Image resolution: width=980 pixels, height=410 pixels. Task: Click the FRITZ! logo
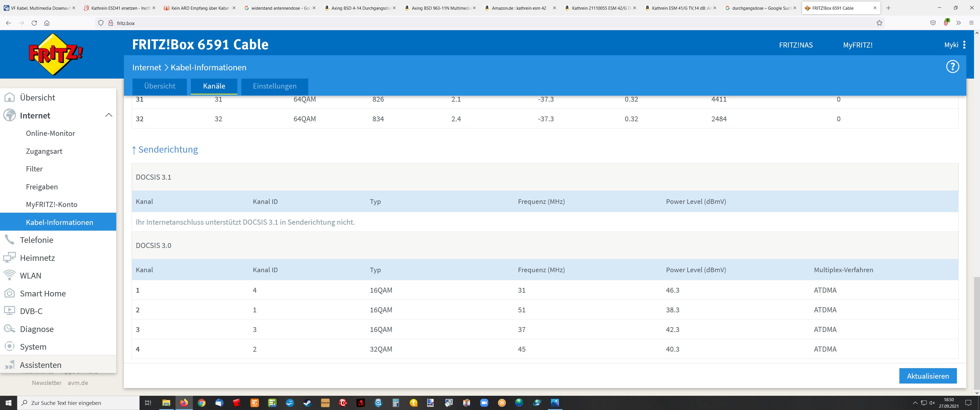[56, 54]
